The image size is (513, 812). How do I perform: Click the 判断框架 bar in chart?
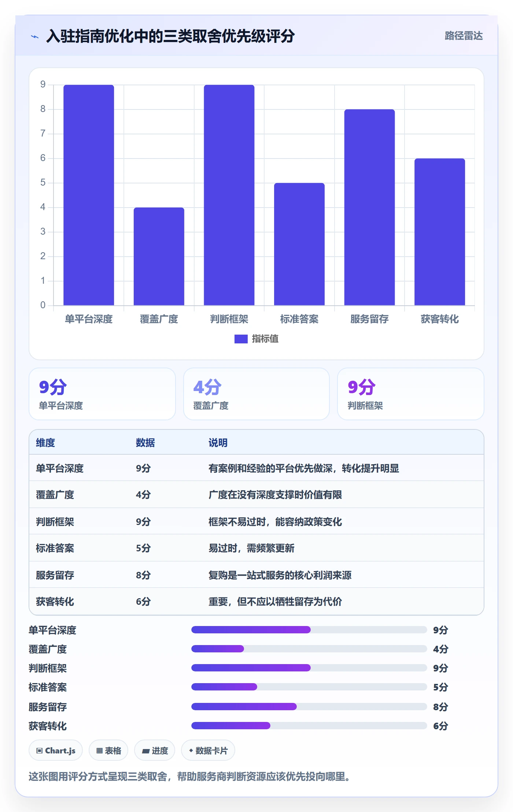[229, 195]
